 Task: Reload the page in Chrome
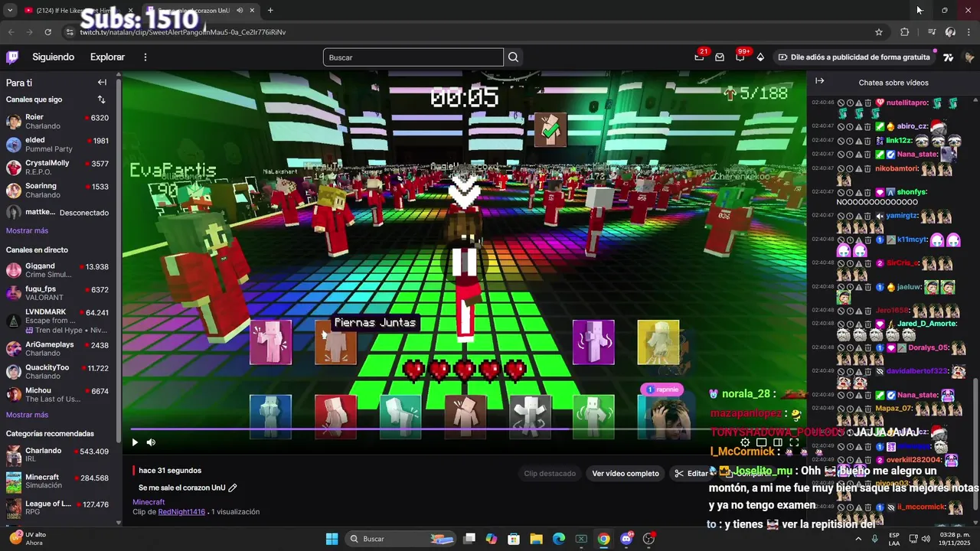click(47, 32)
